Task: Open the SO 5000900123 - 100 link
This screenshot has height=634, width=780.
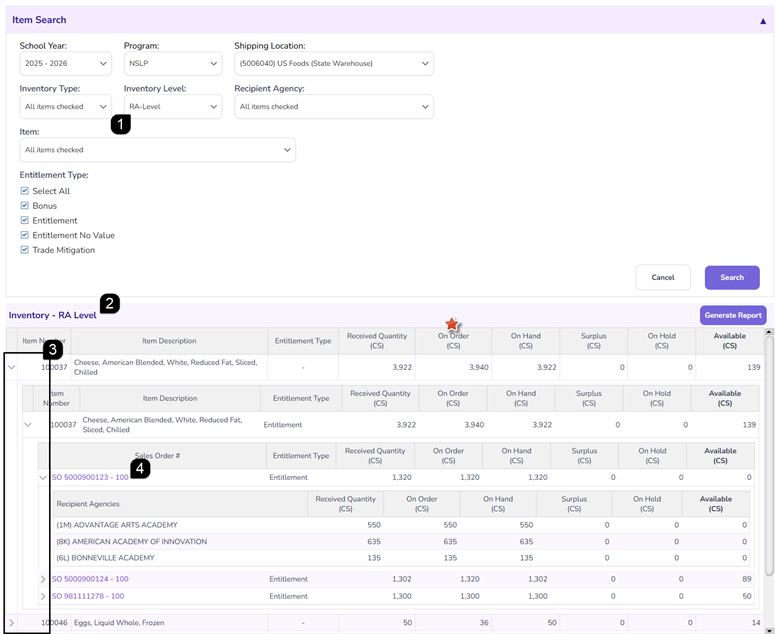Action: 90,477
